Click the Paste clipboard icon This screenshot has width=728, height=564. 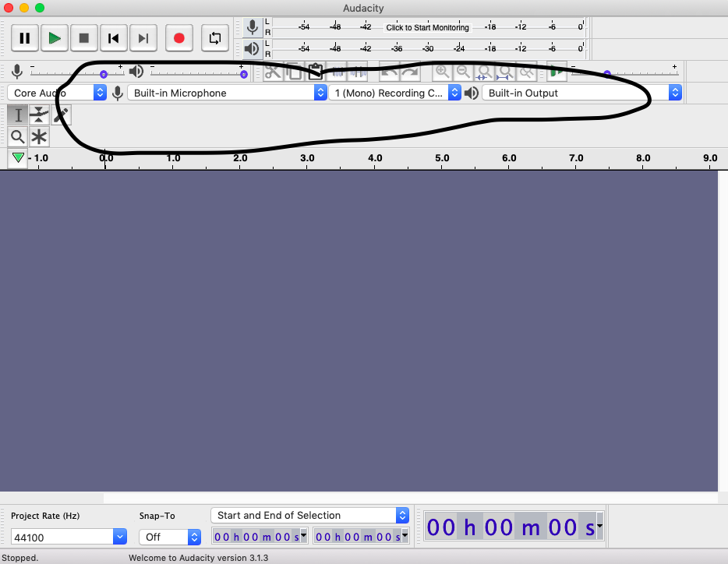coord(315,72)
